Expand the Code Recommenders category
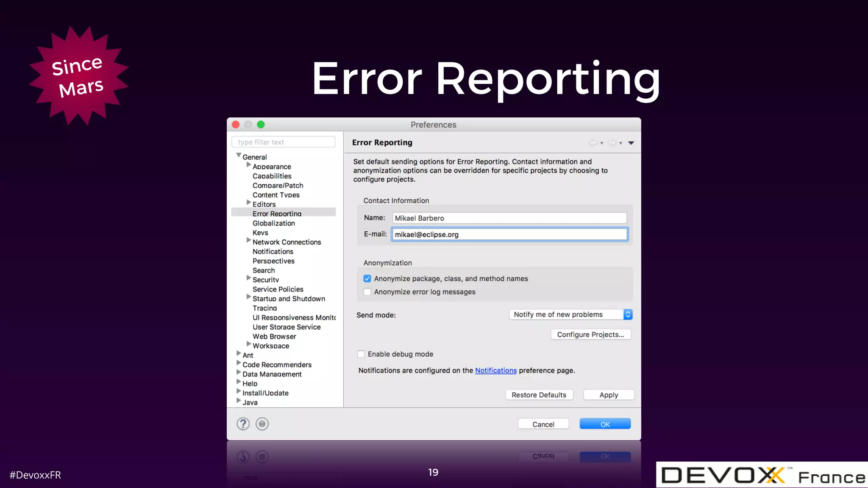Image resolution: width=868 pixels, height=488 pixels. tap(239, 363)
